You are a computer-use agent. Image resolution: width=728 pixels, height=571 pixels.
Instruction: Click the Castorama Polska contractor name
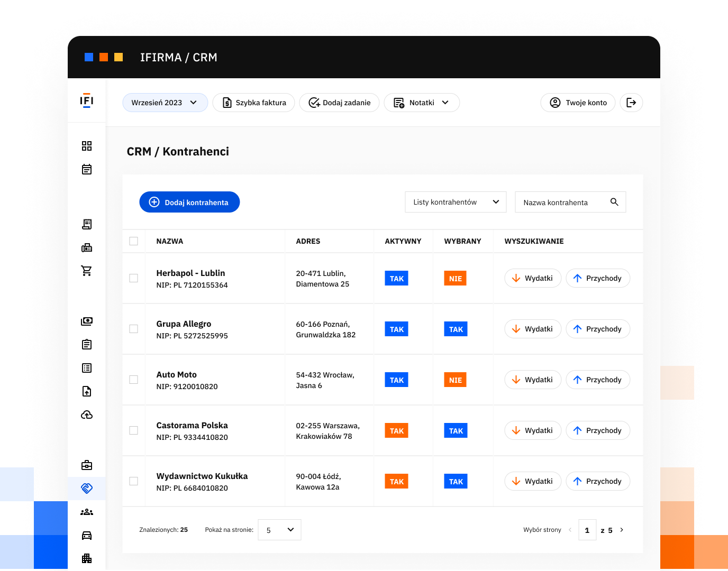[192, 425]
